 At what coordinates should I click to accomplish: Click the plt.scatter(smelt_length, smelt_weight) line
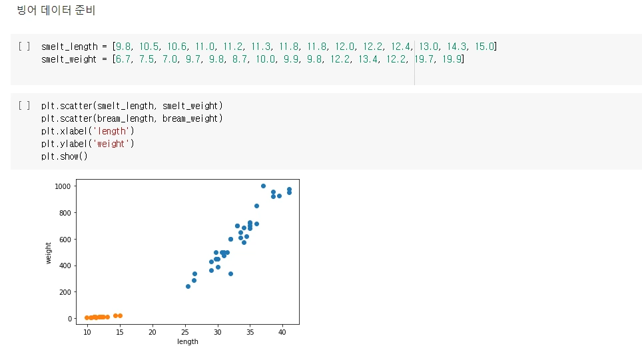coord(132,106)
